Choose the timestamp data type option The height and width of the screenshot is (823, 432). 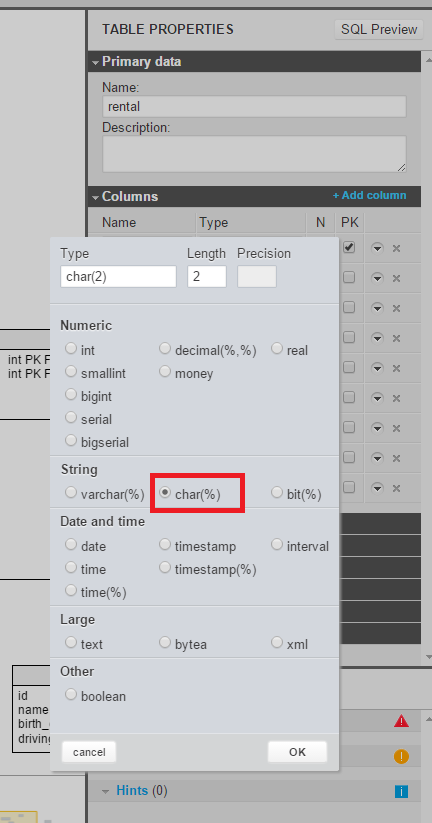click(x=165, y=544)
